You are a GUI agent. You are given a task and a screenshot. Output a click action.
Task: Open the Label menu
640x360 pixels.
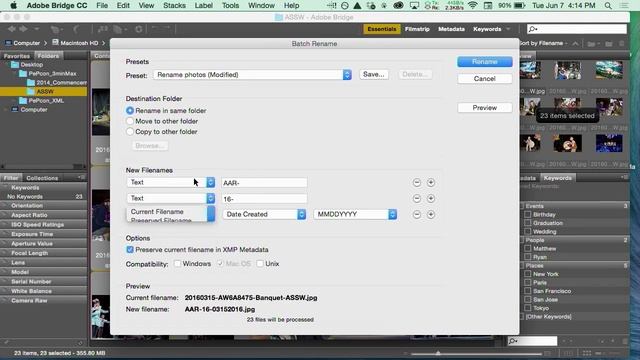click(203, 5)
